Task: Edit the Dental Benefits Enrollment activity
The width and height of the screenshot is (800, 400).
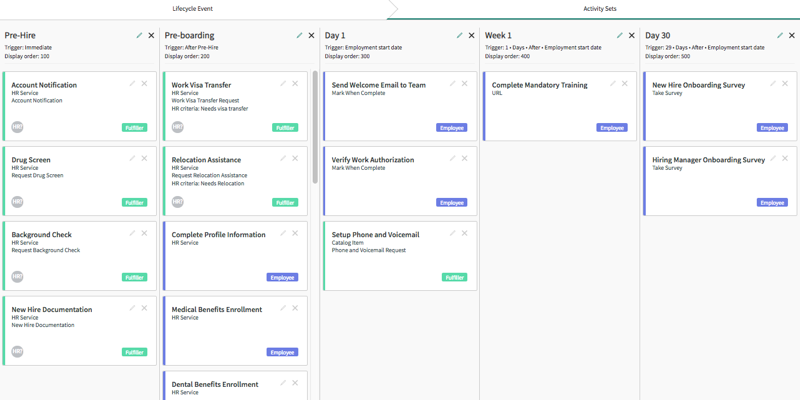Action: (283, 383)
